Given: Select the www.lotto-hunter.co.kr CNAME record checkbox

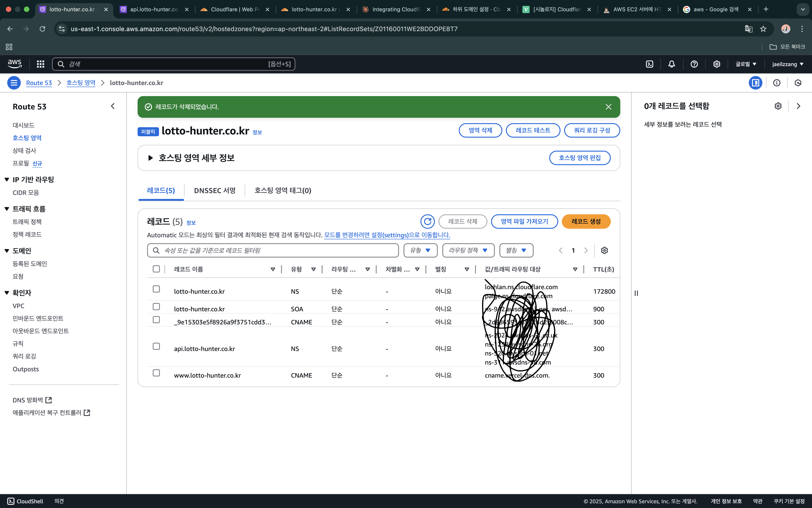Looking at the screenshot, I should pos(156,373).
